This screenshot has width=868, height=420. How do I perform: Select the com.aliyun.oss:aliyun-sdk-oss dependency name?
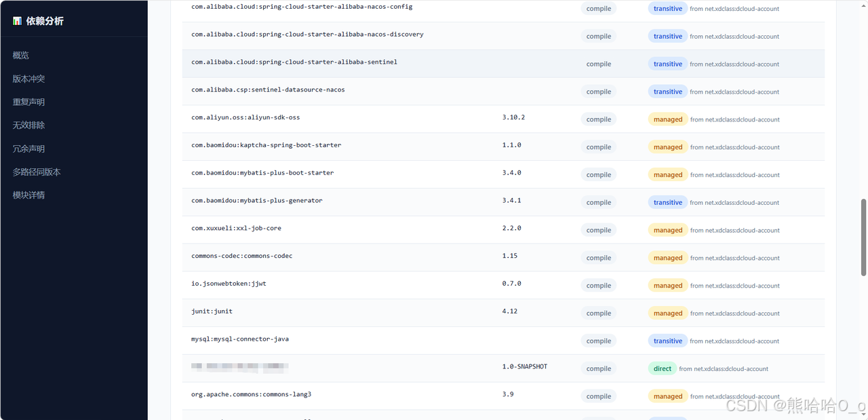coord(245,117)
